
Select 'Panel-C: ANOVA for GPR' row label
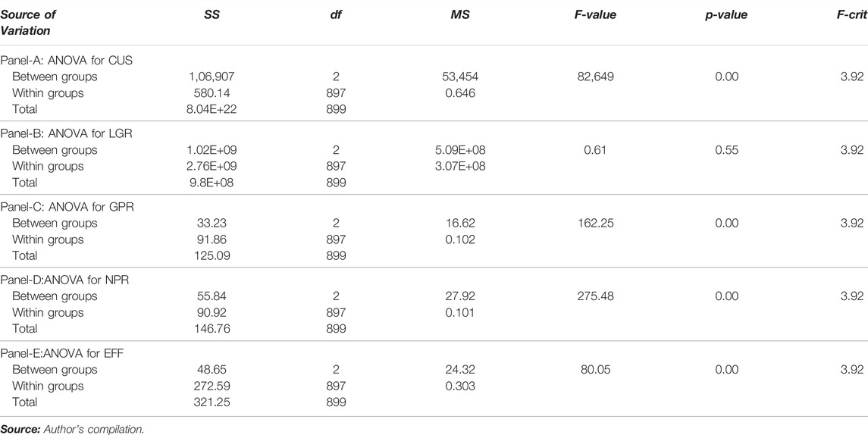(67, 206)
